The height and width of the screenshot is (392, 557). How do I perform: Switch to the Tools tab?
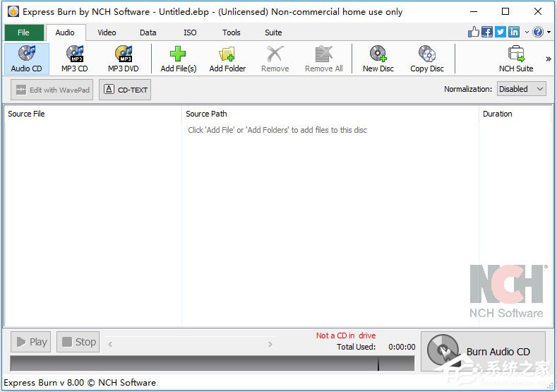(232, 32)
